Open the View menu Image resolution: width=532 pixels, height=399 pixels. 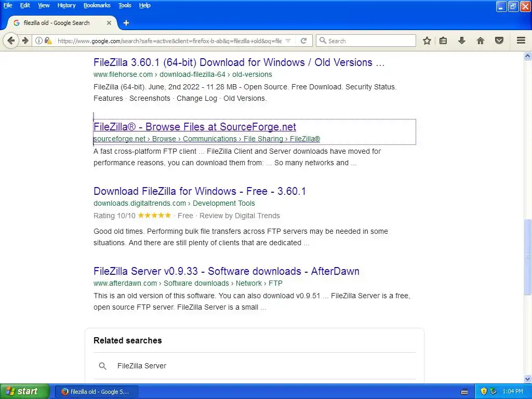(44, 5)
